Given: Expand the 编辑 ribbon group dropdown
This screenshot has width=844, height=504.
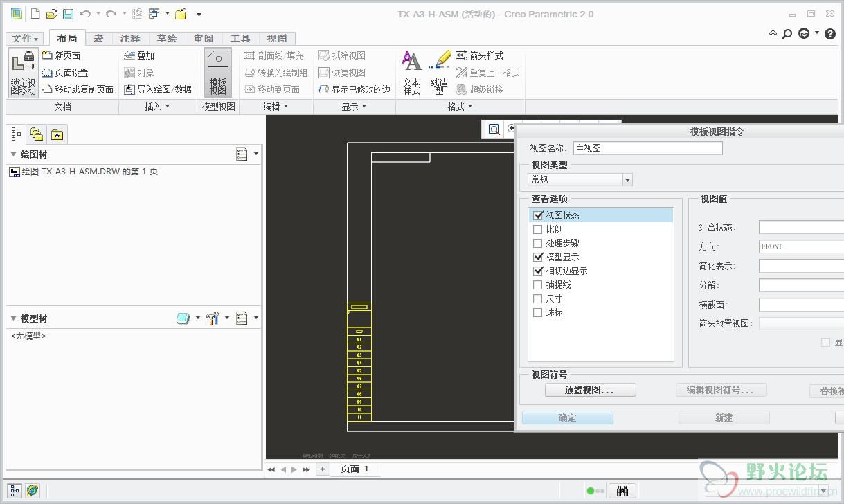Looking at the screenshot, I should click(276, 107).
